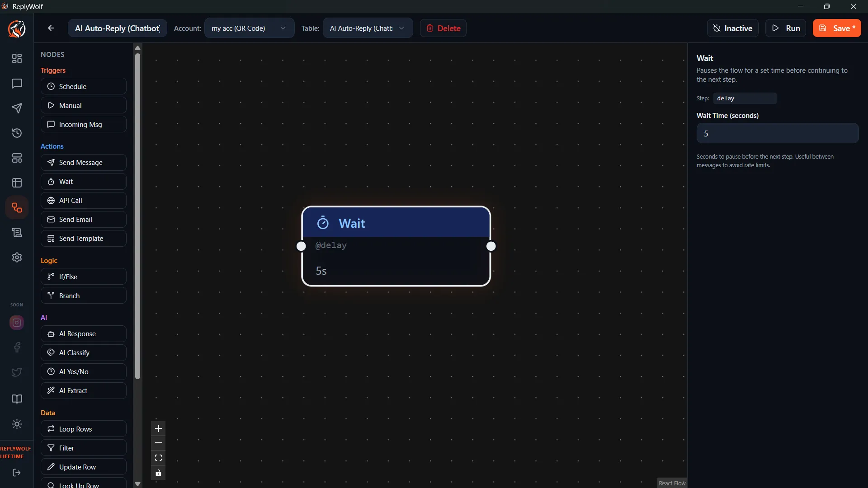Add an AI Yes/No node

pyautogui.click(x=84, y=372)
